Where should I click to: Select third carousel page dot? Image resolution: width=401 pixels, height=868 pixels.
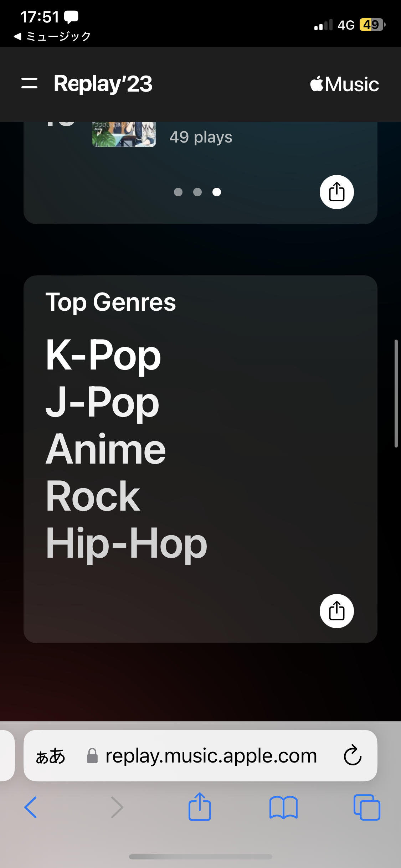click(217, 192)
